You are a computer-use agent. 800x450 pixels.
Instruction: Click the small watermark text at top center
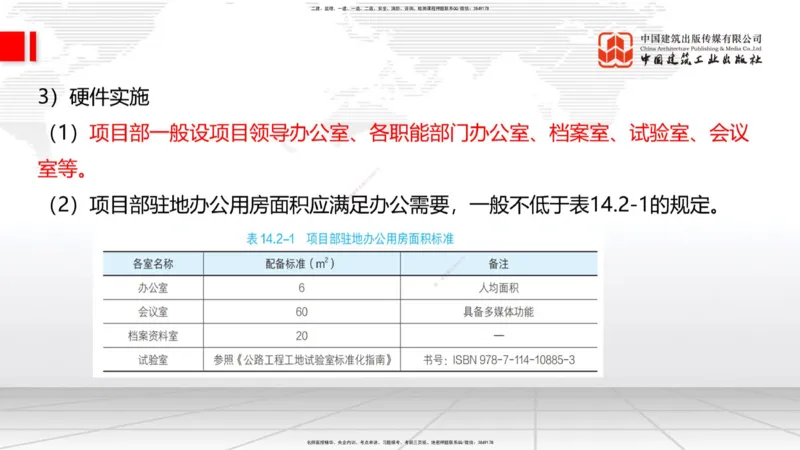[400, 7]
